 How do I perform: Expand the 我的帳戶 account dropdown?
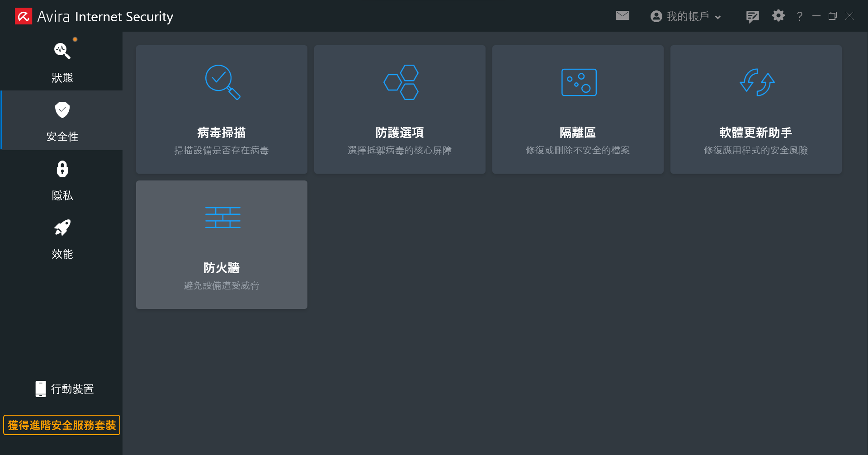click(685, 16)
